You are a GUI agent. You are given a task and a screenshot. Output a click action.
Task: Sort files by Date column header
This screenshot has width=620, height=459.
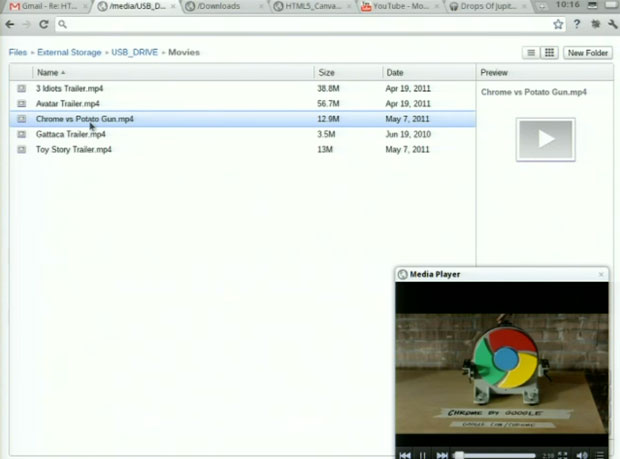click(429, 72)
